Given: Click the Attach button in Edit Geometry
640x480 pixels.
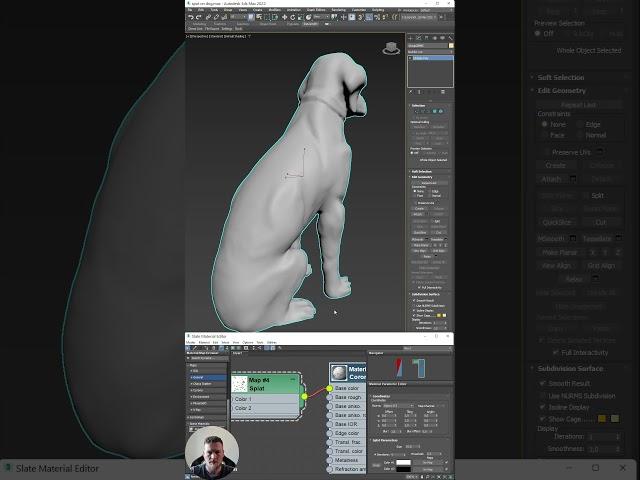Looking at the screenshot, I should [x=417, y=214].
